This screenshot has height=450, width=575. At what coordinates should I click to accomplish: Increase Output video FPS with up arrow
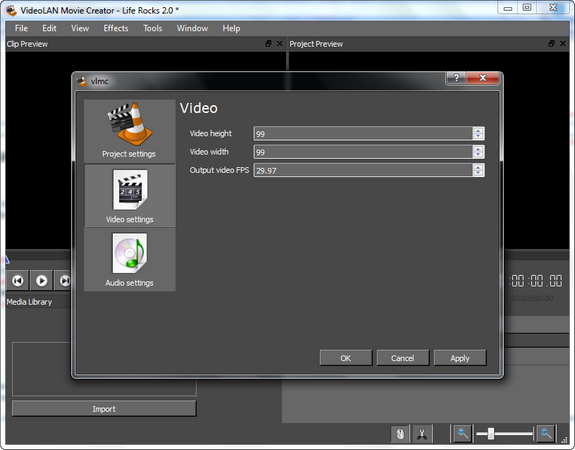point(478,167)
